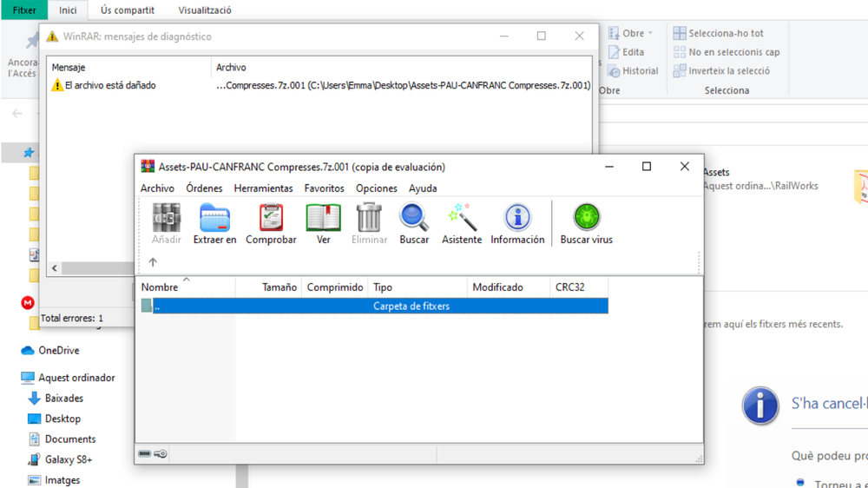This screenshot has height=488, width=868.
Task: Open the Favoritos menu
Action: [x=325, y=188]
